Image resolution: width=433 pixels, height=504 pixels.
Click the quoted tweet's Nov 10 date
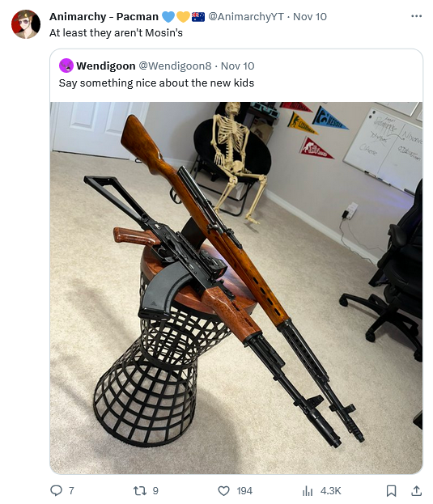pos(238,66)
